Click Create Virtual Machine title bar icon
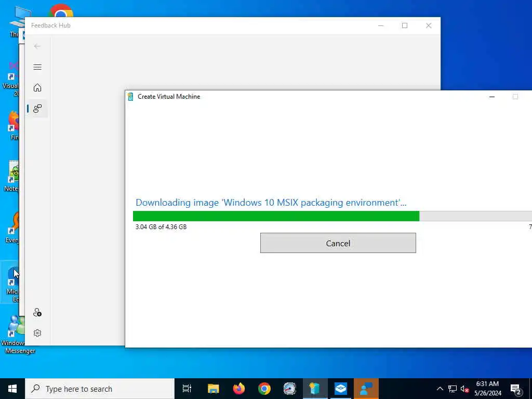The image size is (532, 399). (130, 97)
